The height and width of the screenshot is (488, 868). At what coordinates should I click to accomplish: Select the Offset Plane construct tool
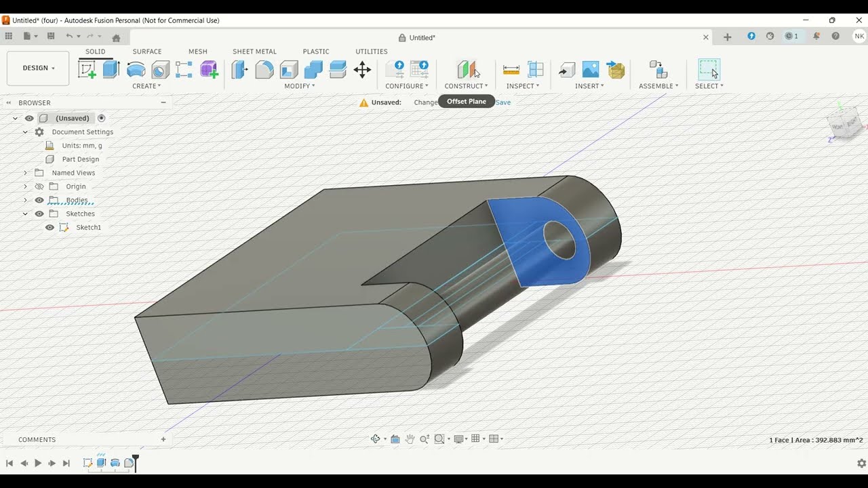click(x=467, y=69)
